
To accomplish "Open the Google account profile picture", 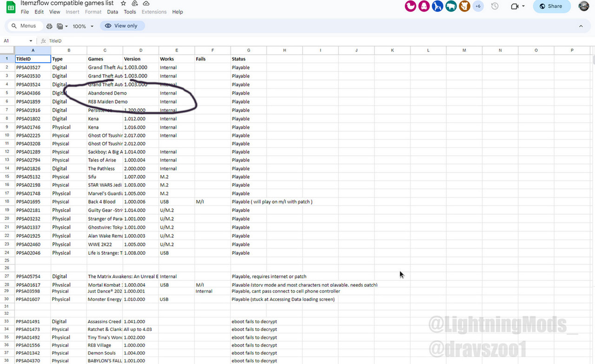I will (x=584, y=6).
